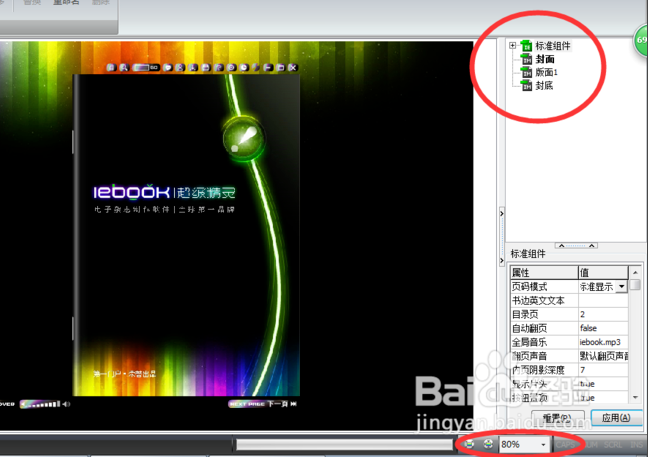
Task: Click property list scrollbar down arrow
Action: tap(635, 397)
